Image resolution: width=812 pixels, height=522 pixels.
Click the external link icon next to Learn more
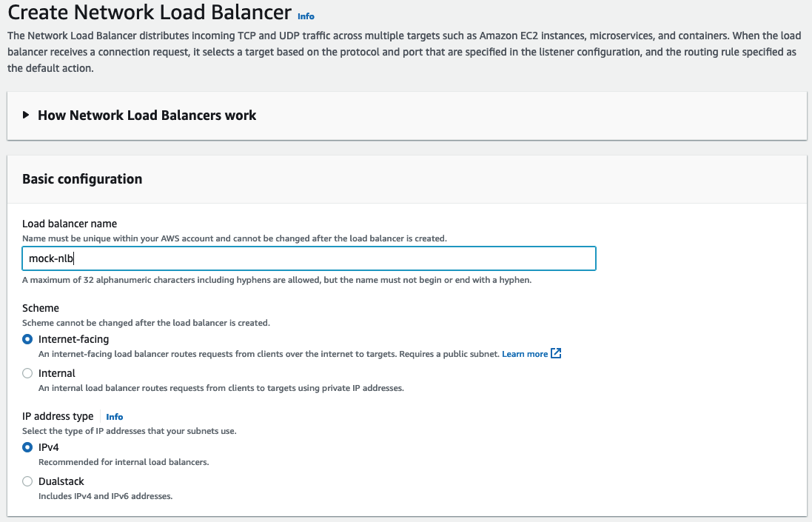556,353
